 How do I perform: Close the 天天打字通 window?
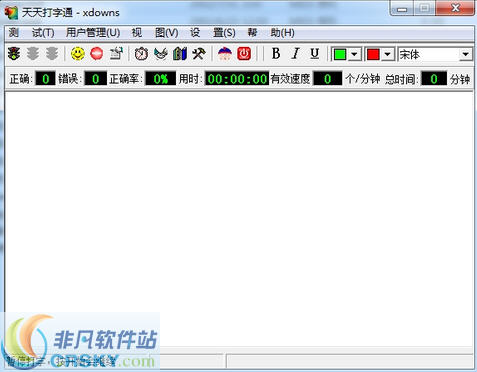[x=455, y=9]
